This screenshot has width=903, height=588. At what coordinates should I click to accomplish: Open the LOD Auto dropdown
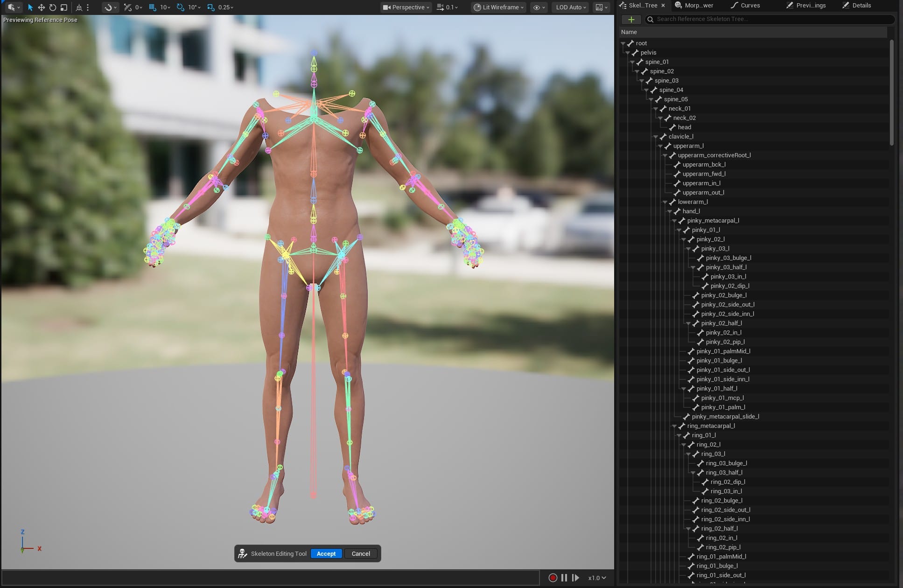click(571, 7)
